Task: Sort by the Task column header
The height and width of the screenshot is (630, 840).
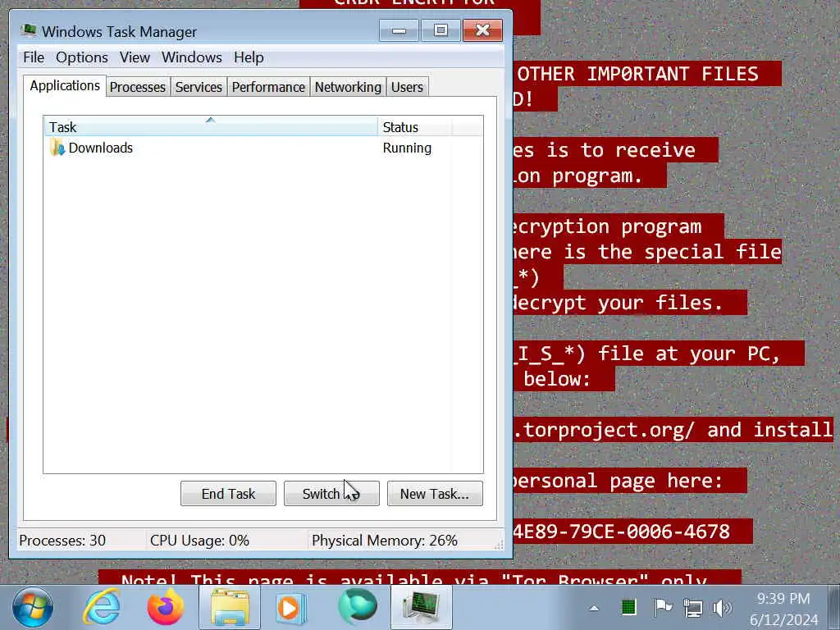Action: coord(211,127)
